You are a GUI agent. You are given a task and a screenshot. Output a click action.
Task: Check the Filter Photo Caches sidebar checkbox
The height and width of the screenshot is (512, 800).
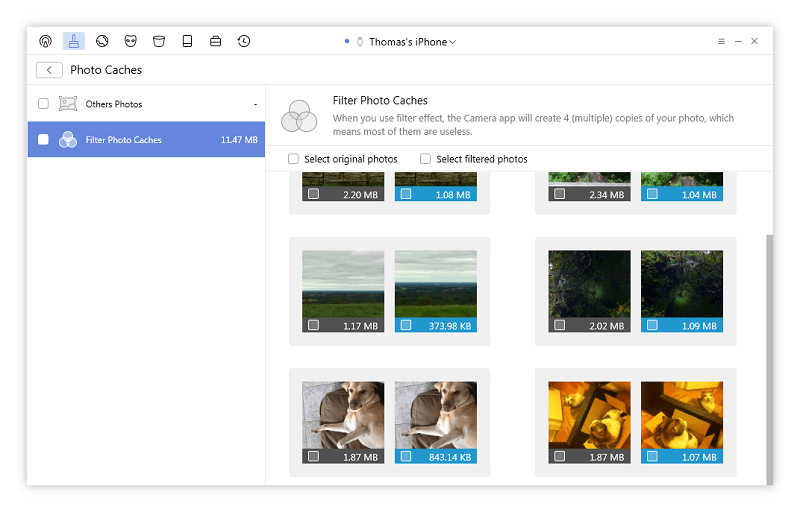click(x=43, y=139)
